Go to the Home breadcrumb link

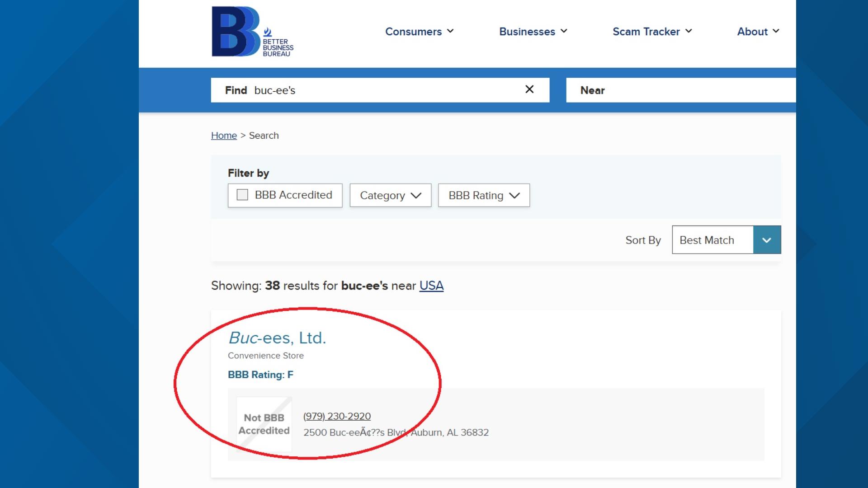(x=224, y=136)
